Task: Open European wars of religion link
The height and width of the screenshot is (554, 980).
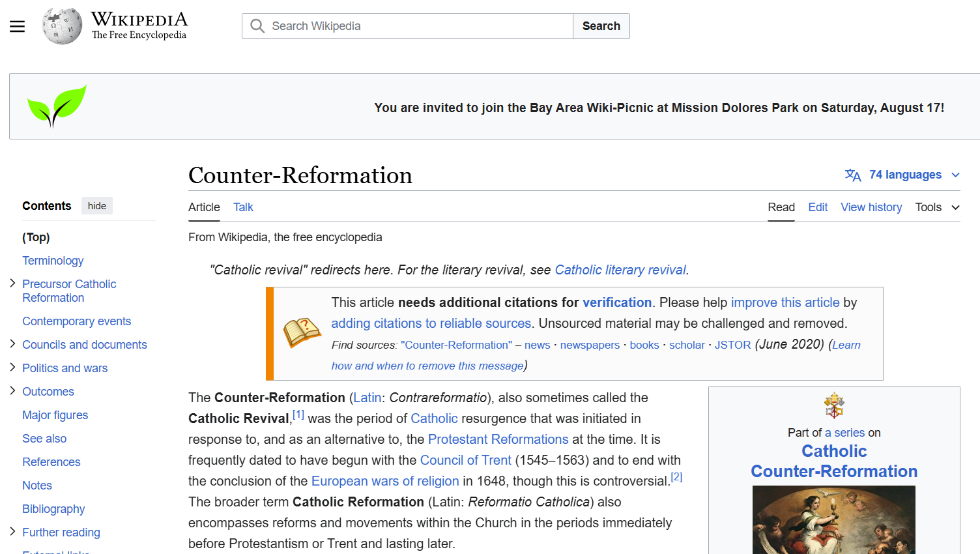Action: [385, 481]
